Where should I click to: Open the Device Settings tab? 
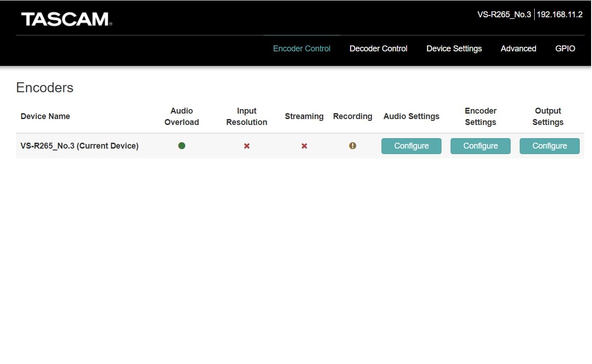[454, 49]
